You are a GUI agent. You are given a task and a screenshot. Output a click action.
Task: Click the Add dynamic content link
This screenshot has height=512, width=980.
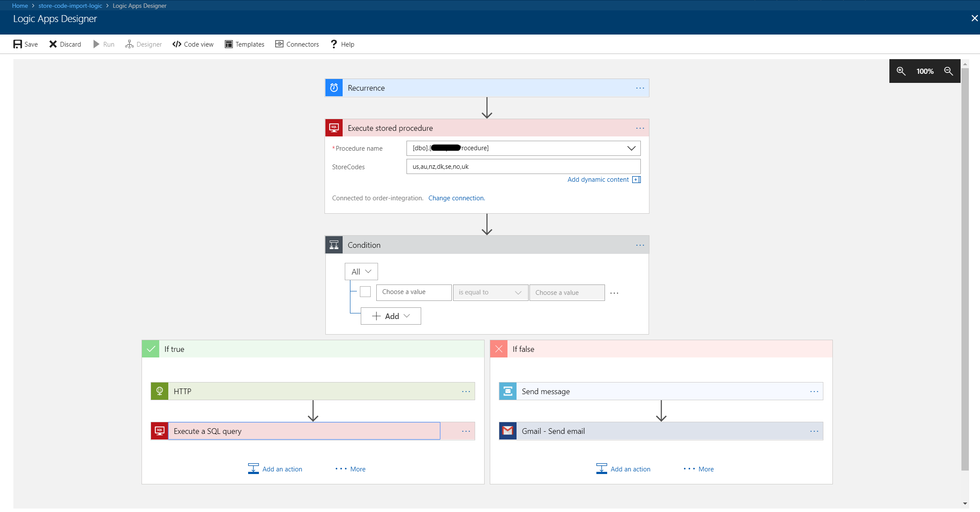tap(598, 179)
